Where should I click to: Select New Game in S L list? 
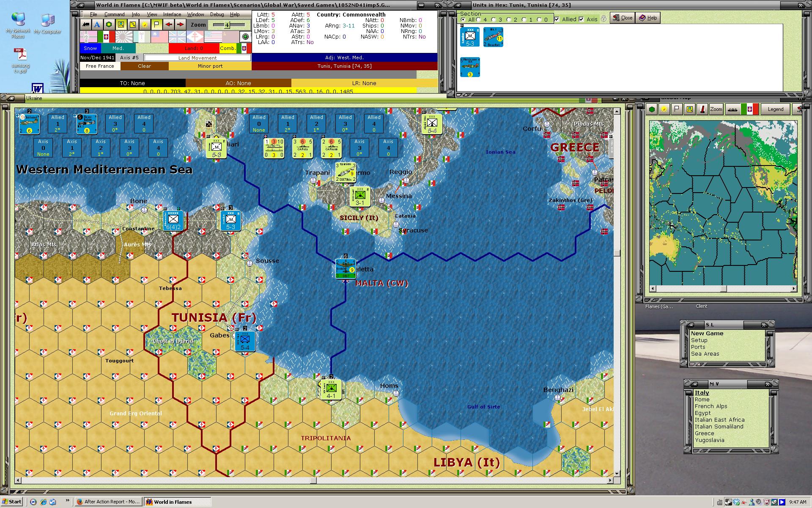click(707, 334)
